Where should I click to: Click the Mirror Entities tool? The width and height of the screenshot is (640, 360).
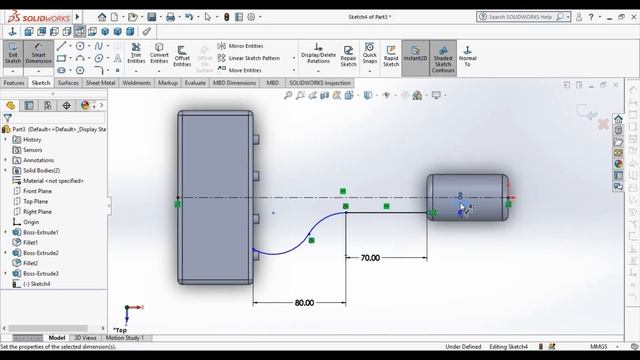240,46
